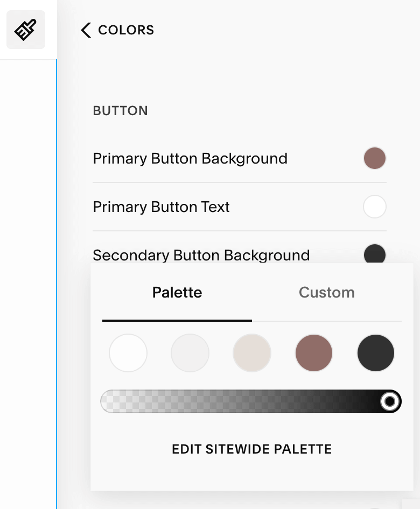
Task: Click Edit Sitewide Palette button
Action: [x=252, y=449]
